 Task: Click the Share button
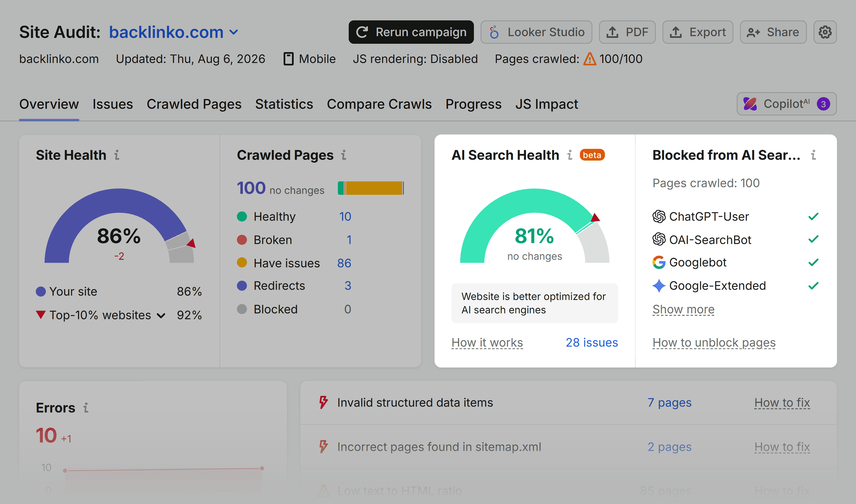point(773,32)
